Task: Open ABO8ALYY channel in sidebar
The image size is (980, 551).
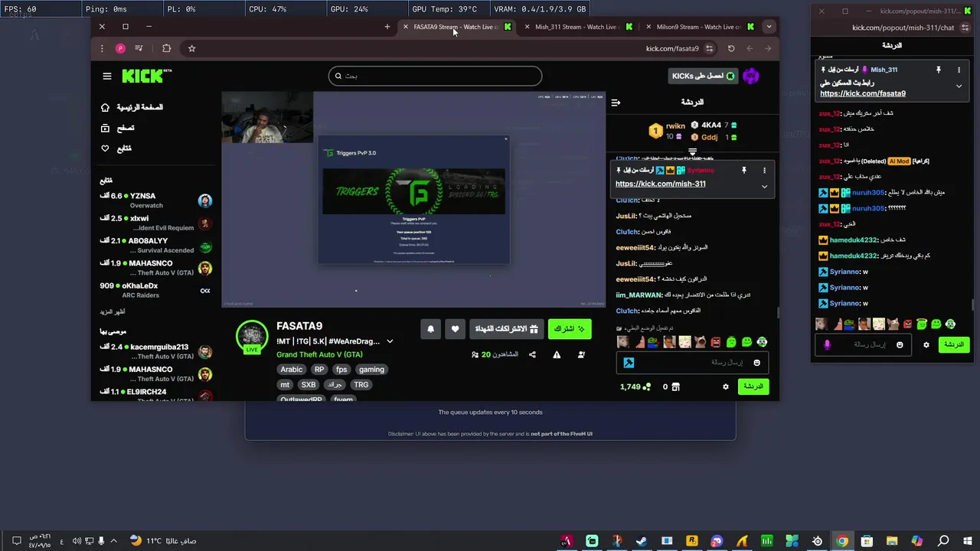Action: point(155,246)
